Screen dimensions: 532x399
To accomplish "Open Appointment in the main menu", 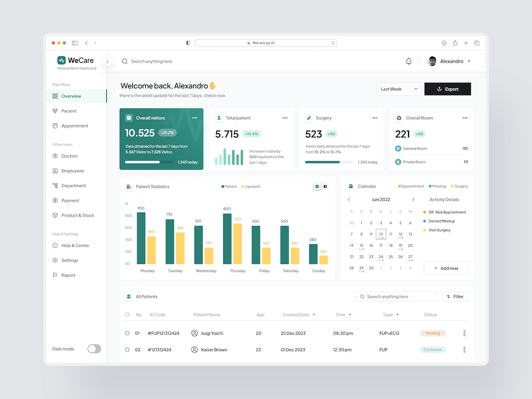I will point(74,126).
